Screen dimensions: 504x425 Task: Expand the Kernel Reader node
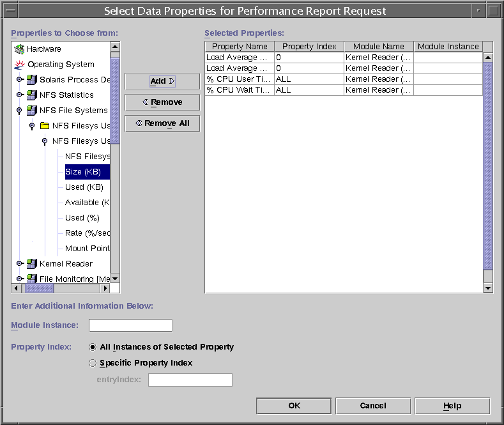point(20,263)
